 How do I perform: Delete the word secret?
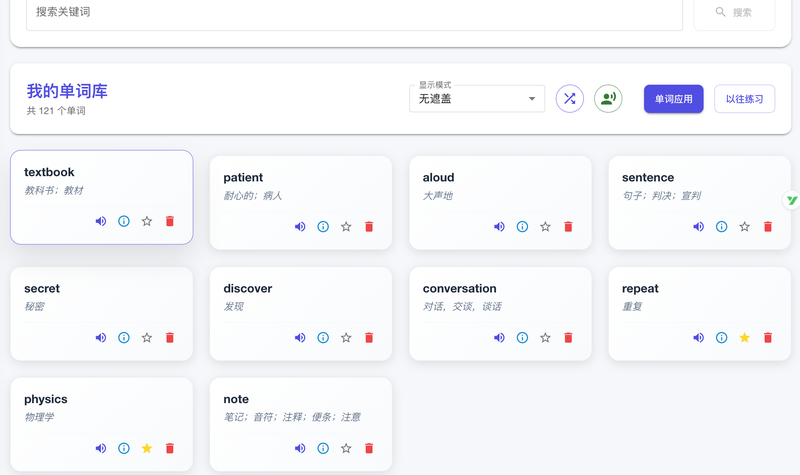point(169,338)
